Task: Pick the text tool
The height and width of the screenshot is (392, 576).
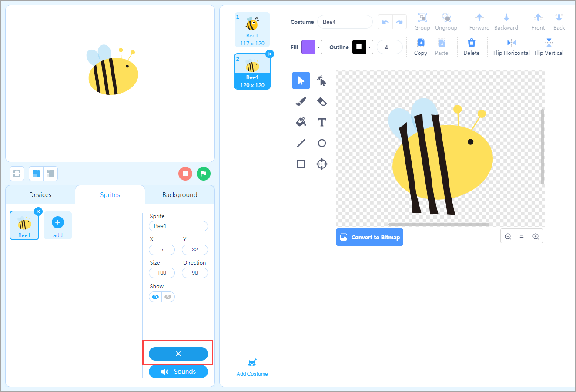Action: pos(322,122)
